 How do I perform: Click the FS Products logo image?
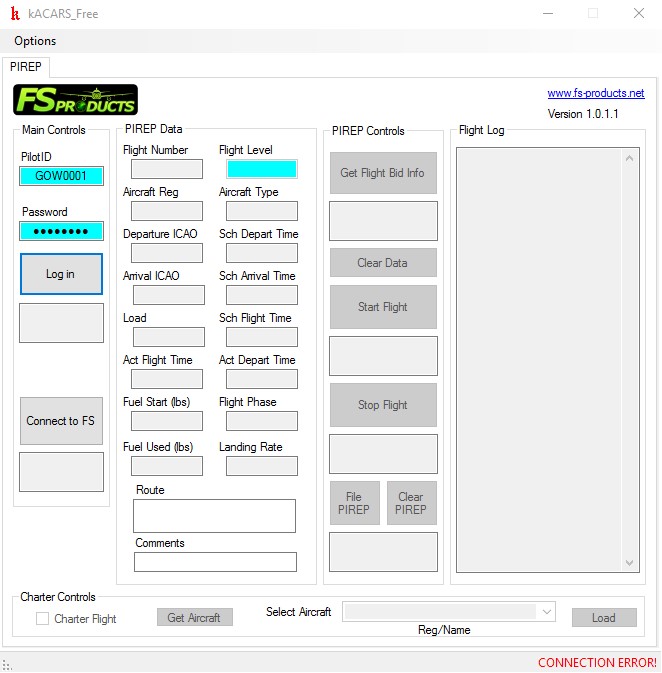(76, 100)
